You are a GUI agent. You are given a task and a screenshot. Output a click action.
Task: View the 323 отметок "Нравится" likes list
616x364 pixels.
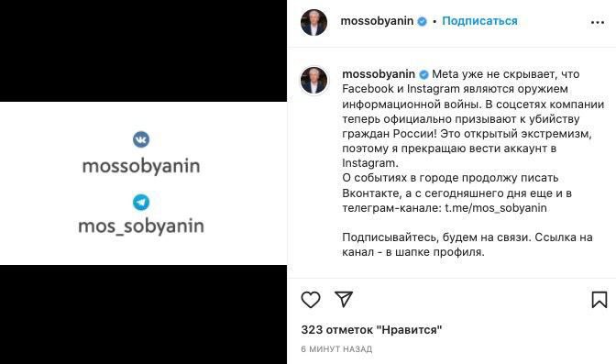[x=371, y=329]
